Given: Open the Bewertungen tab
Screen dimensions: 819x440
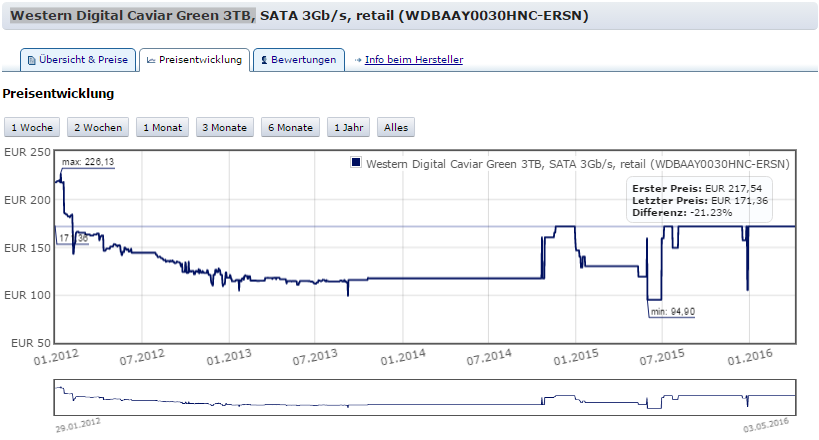Looking at the screenshot, I should pos(299,60).
